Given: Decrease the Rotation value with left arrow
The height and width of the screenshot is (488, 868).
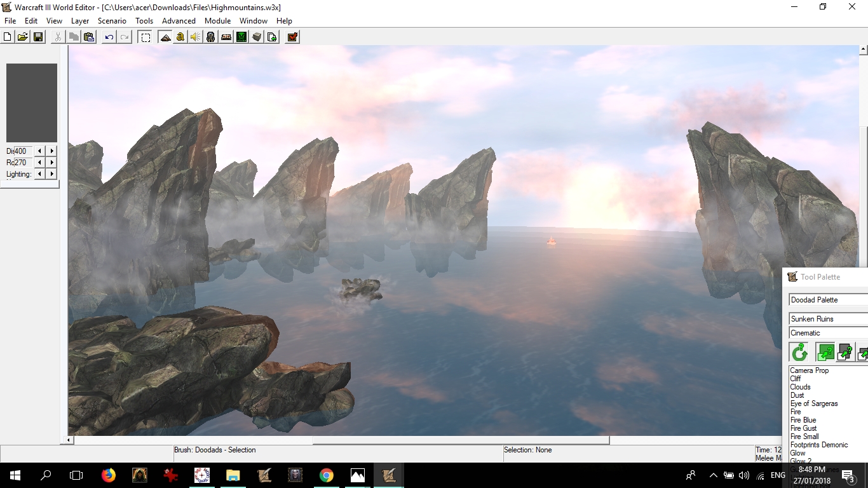Looking at the screenshot, I should 39,163.
